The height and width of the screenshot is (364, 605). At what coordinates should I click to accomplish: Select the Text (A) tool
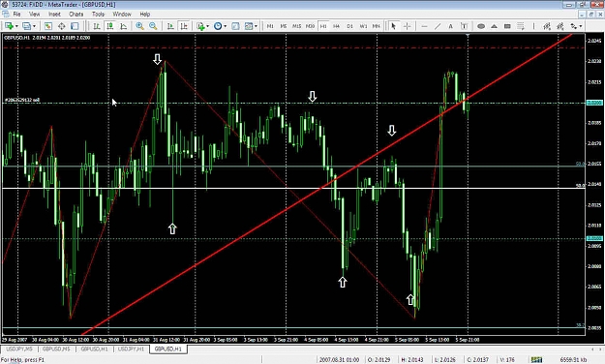(451, 26)
